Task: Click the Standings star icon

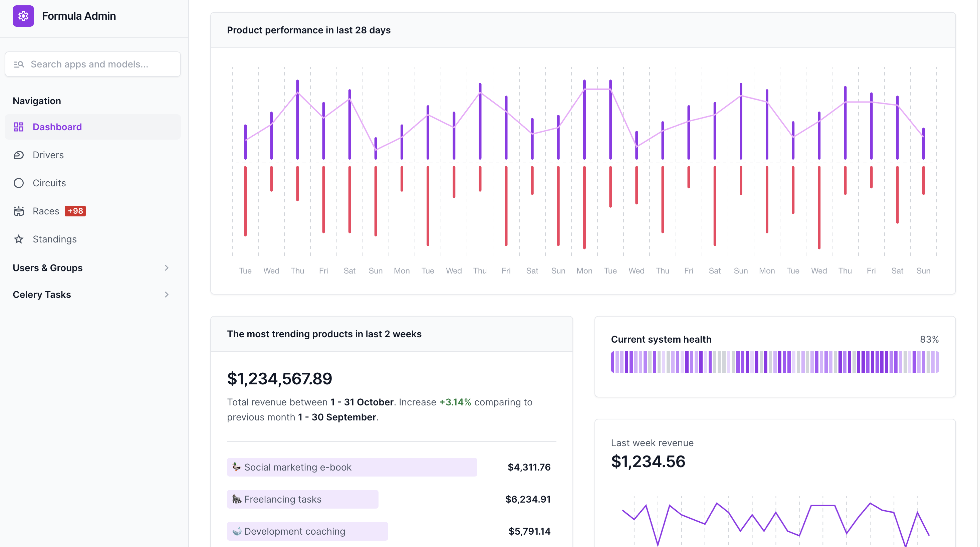Action: (x=19, y=239)
